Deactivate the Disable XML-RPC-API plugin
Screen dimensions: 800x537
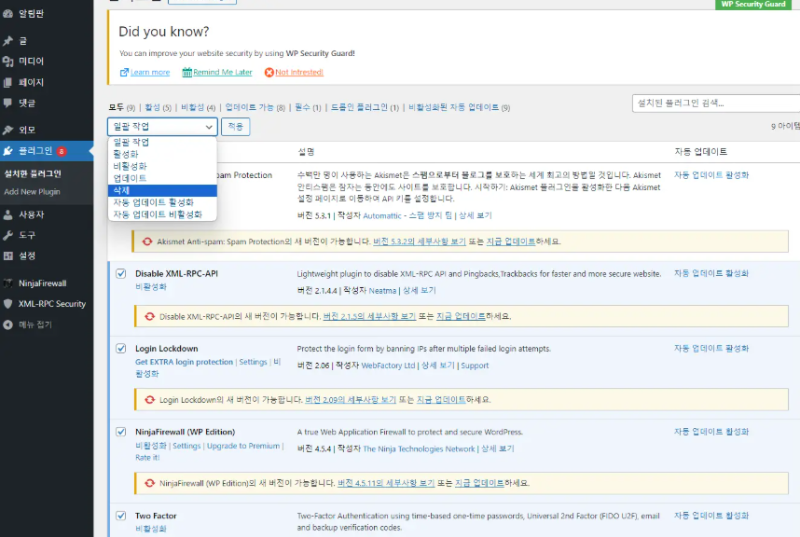pyautogui.click(x=151, y=287)
